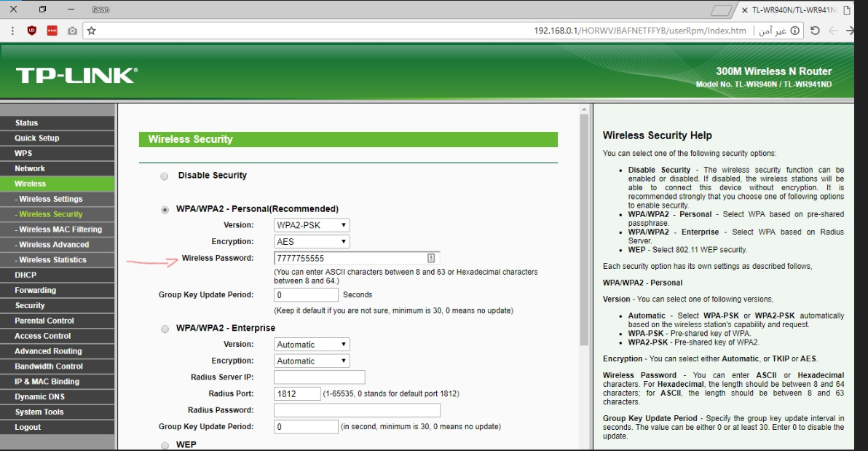Open the Wireless Security submenu
Screen dimensions: 868x451
click(x=57, y=214)
